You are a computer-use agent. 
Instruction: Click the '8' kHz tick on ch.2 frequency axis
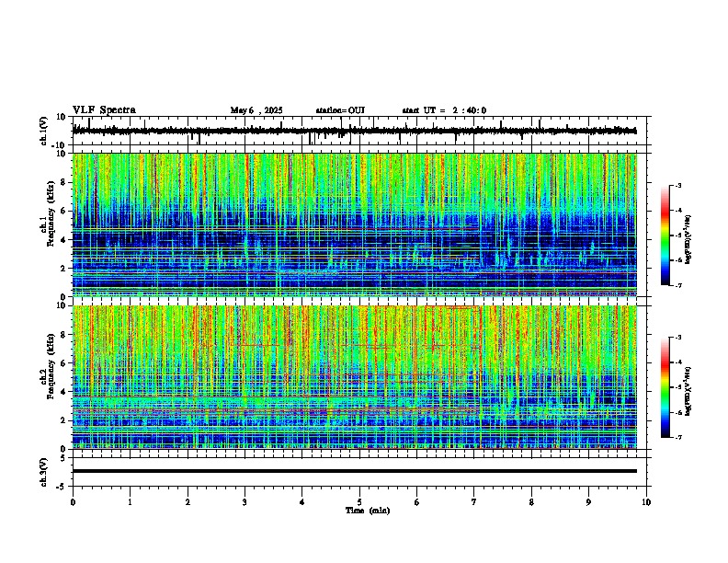(64, 335)
